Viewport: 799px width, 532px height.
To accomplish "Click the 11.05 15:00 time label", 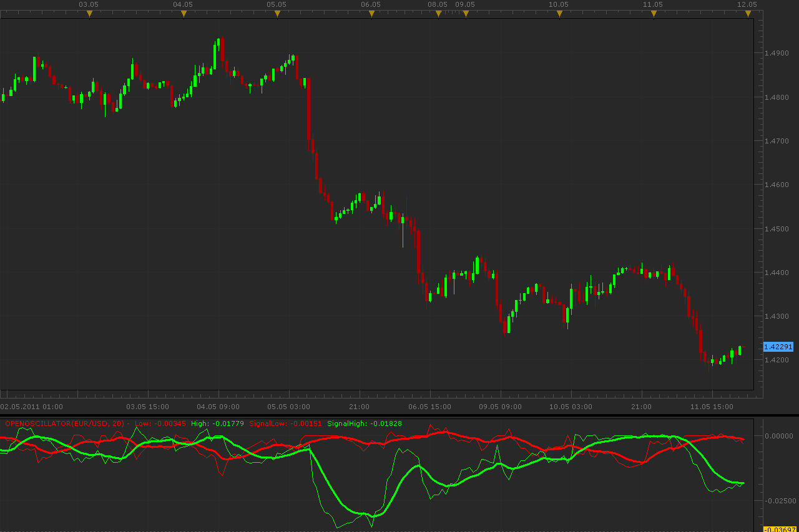I will 712,407.
